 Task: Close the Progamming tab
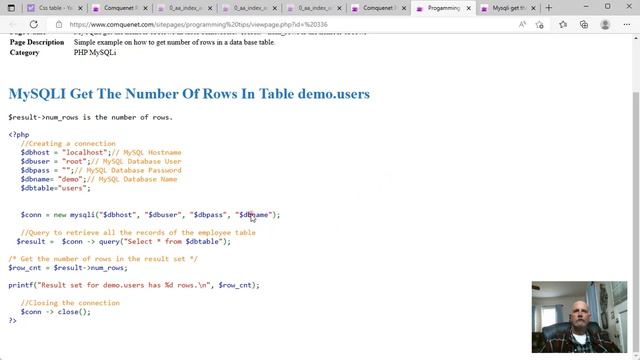point(469,8)
